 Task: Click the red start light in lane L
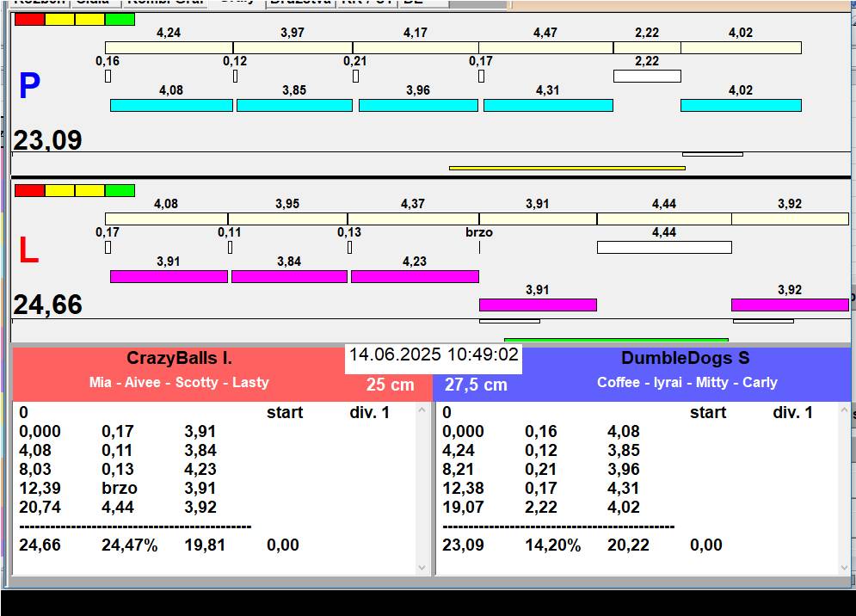click(x=29, y=191)
